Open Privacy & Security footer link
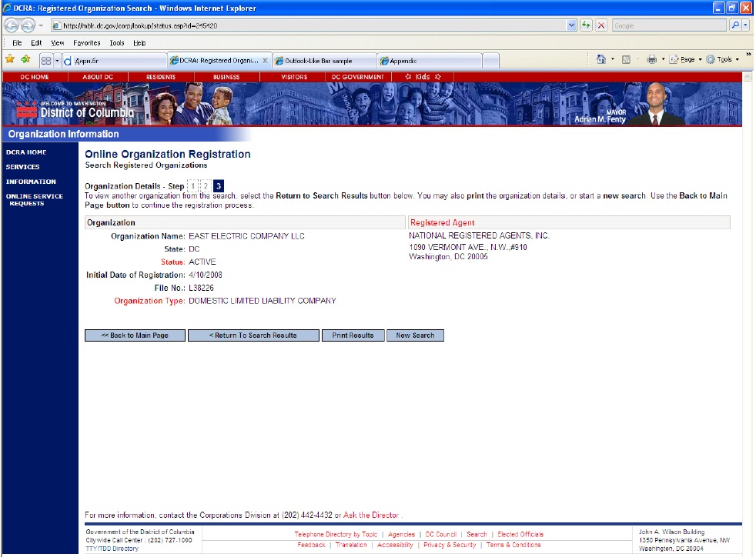Screen dimensions: 756x557 pyautogui.click(x=450, y=545)
